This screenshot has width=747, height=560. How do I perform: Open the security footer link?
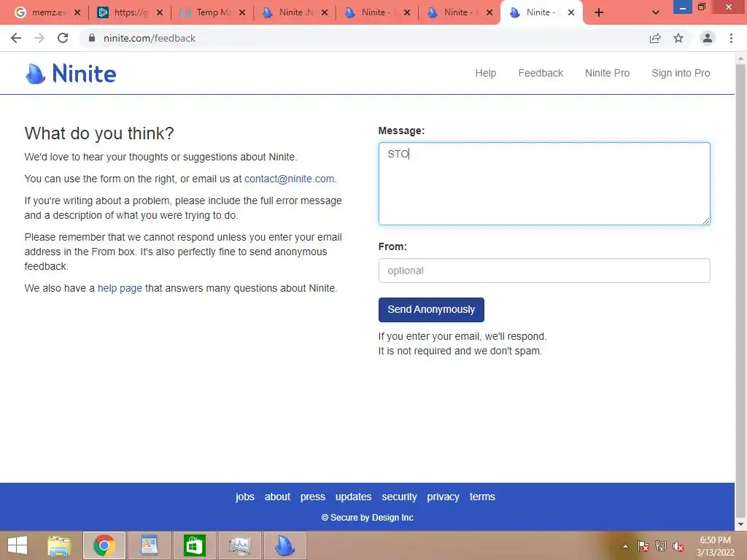pos(399,497)
